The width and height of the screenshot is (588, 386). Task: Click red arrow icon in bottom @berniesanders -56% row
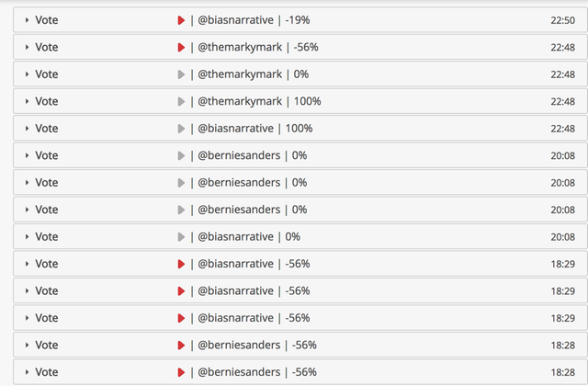coord(182,372)
